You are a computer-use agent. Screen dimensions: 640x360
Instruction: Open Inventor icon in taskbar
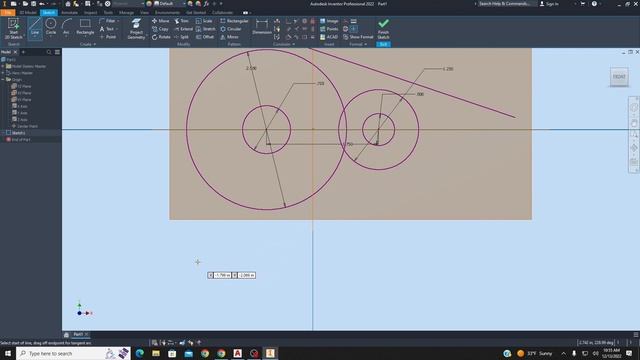click(x=270, y=353)
